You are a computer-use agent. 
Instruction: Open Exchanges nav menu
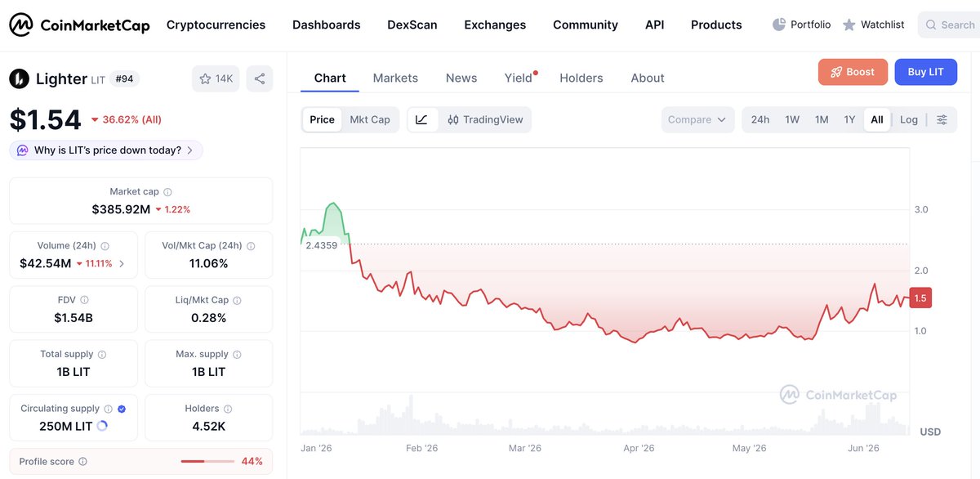495,25
